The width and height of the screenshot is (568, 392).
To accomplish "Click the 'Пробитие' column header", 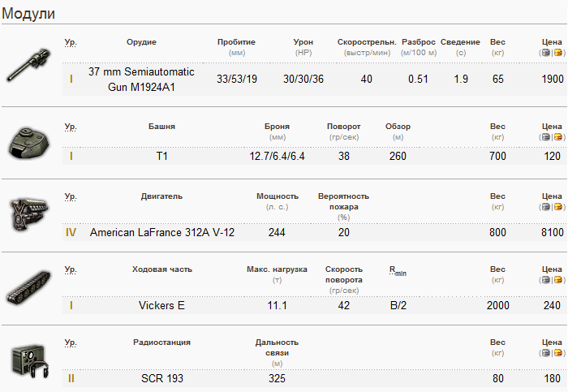I will pos(236,42).
